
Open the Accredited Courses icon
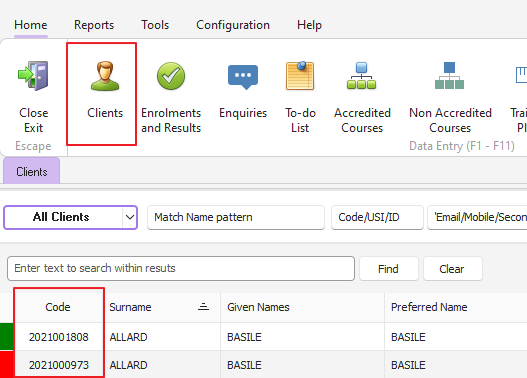(x=362, y=76)
